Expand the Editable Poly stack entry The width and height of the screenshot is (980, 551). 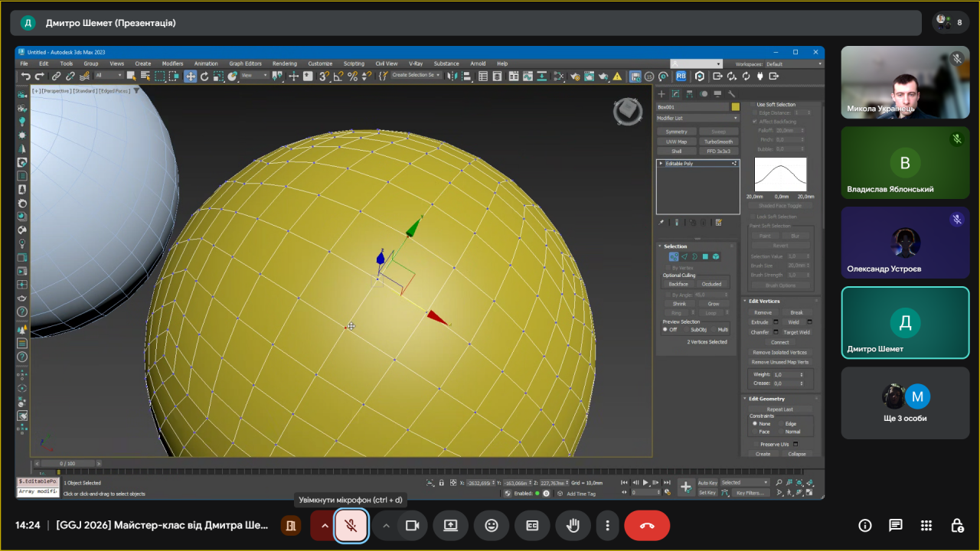(661, 163)
